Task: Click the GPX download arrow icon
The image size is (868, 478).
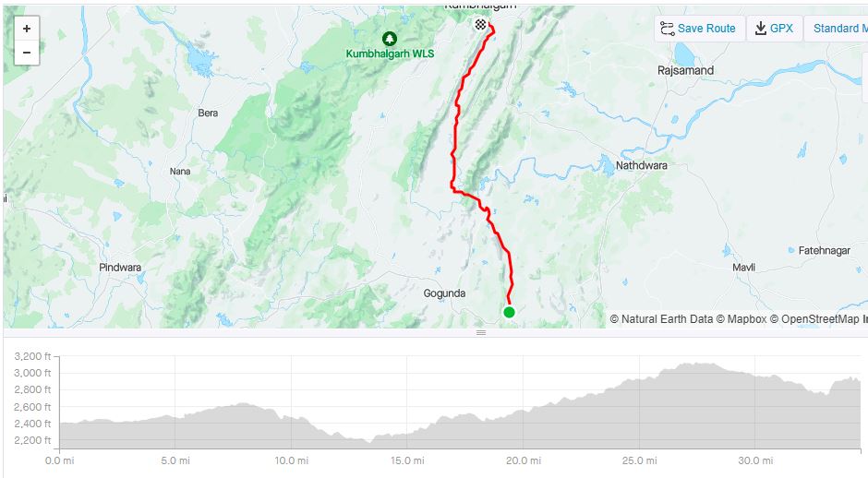Action: click(761, 29)
